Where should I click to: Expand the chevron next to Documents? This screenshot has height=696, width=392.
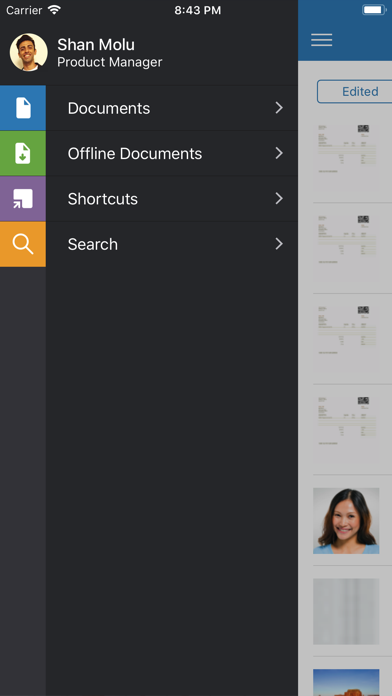pyautogui.click(x=279, y=108)
